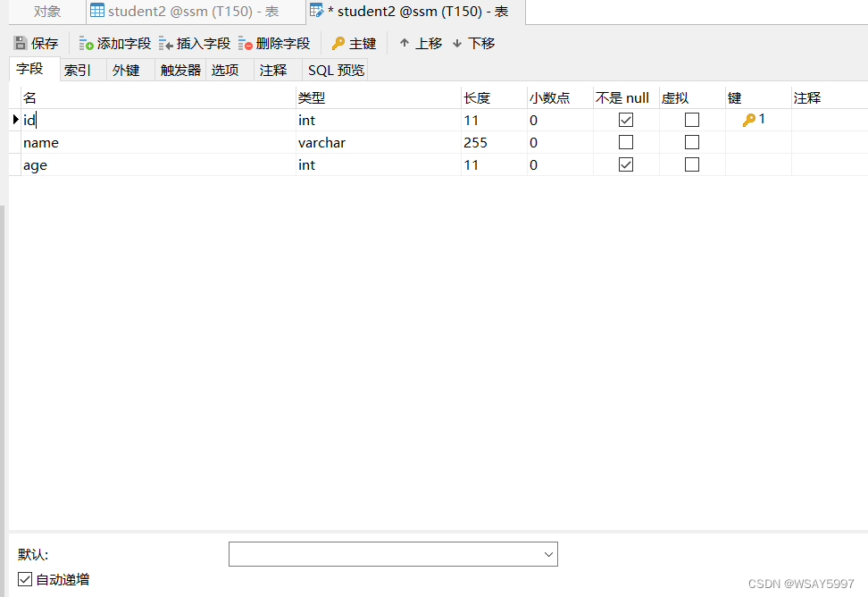Click the 类型 column header
Screen dimensions: 868x597
click(x=379, y=98)
